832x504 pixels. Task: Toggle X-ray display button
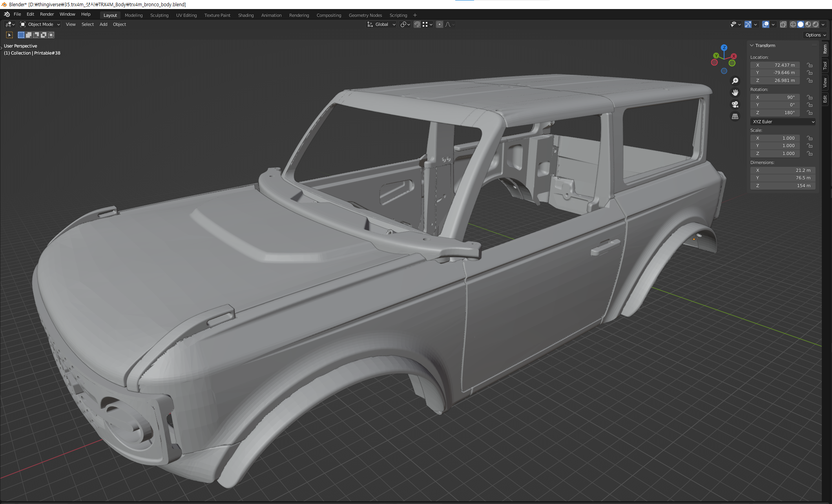(x=783, y=24)
